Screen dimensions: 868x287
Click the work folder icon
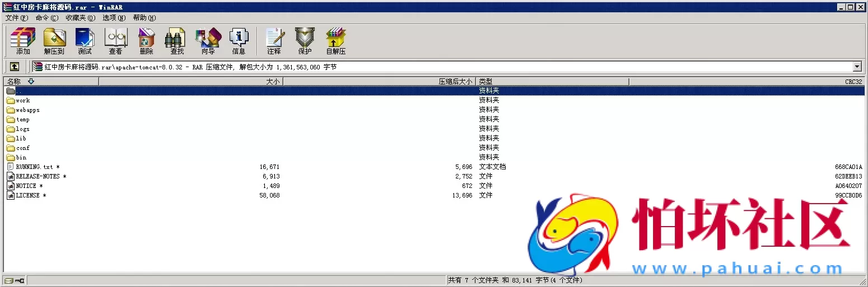click(x=11, y=101)
